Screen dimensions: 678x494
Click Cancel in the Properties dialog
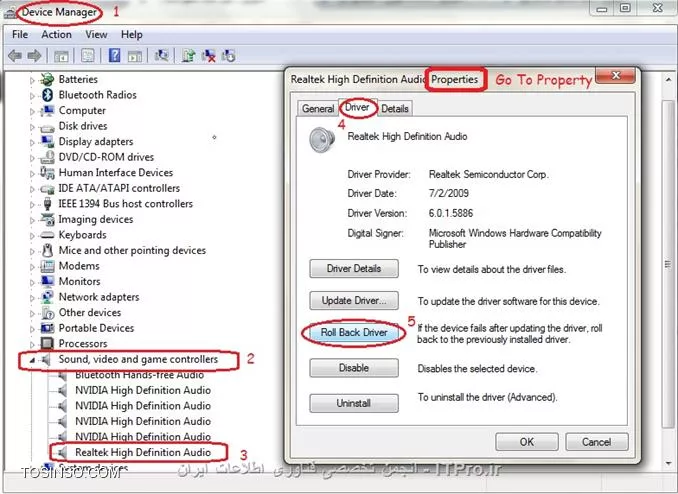(x=596, y=442)
